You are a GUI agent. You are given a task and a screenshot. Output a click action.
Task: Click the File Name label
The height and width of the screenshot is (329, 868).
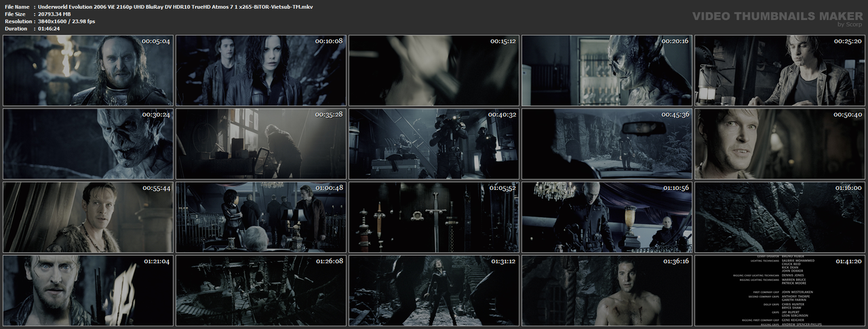coord(16,6)
